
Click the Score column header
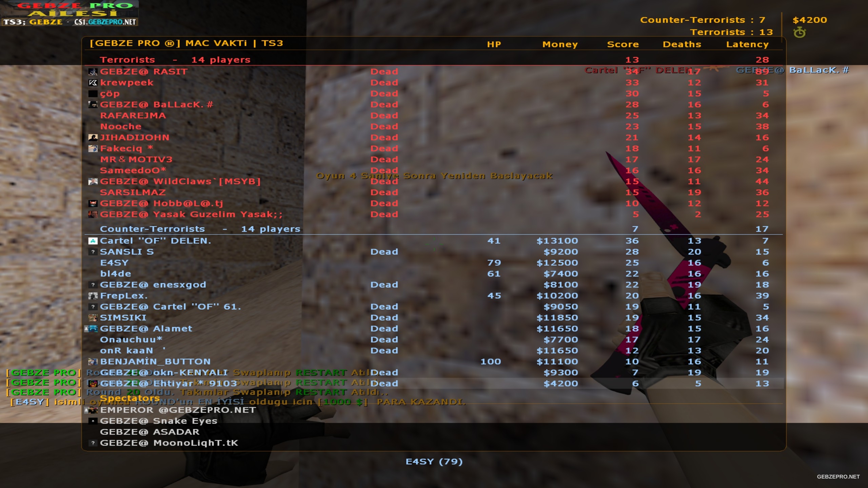623,44
